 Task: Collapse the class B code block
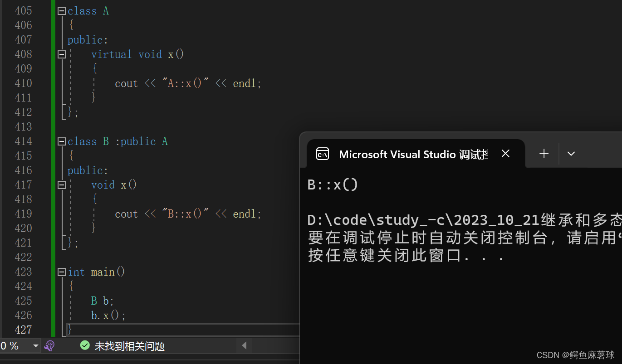(x=62, y=141)
